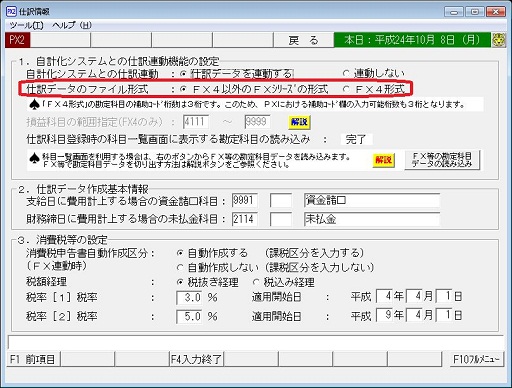
Task: Click the F10フルメニュー function button
Action: [477, 359]
